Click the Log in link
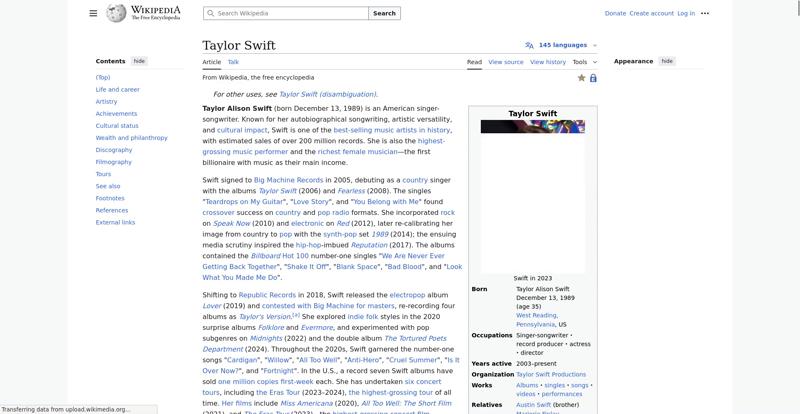This screenshot has height=414, width=800. tap(686, 13)
